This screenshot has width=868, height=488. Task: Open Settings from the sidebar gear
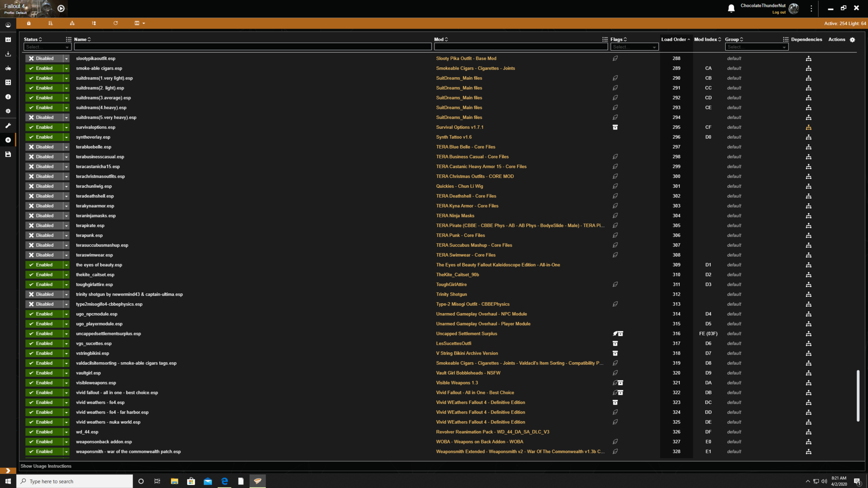click(8, 111)
